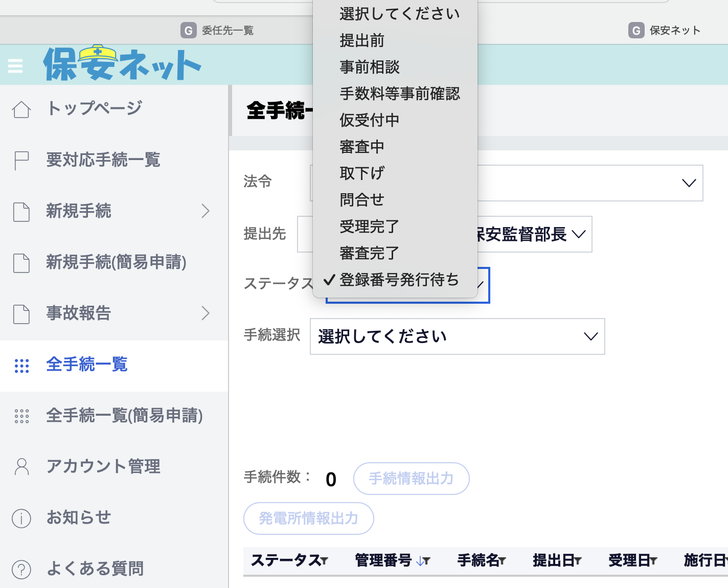The width and height of the screenshot is (728, 588).
Task: Sort by 管理番号 using arrow icon
Action: click(x=420, y=561)
